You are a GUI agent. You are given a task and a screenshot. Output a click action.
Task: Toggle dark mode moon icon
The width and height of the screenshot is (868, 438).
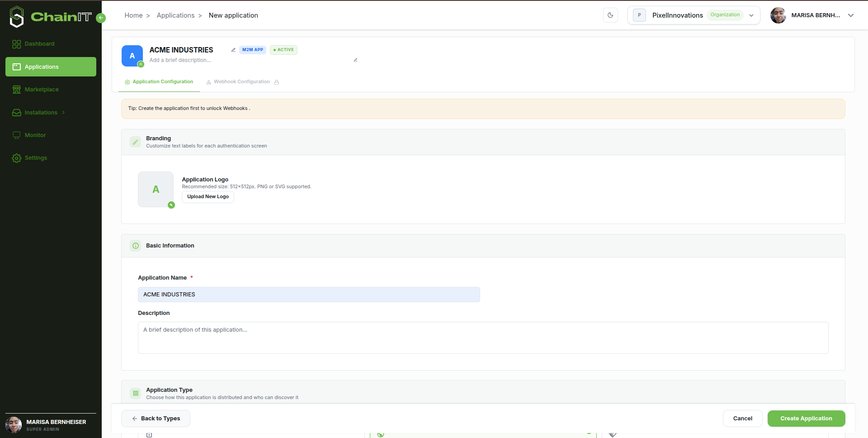(610, 15)
